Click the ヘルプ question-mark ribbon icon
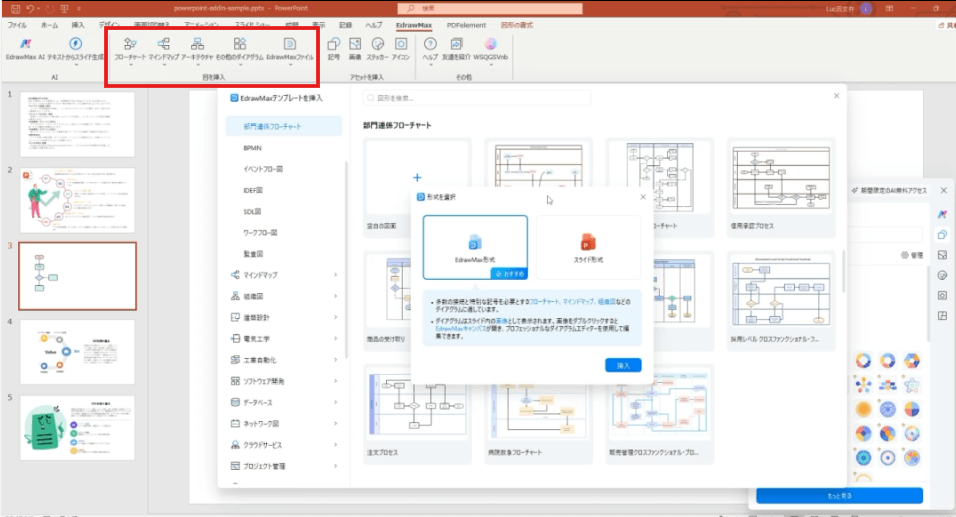The image size is (956, 517). coord(430,44)
